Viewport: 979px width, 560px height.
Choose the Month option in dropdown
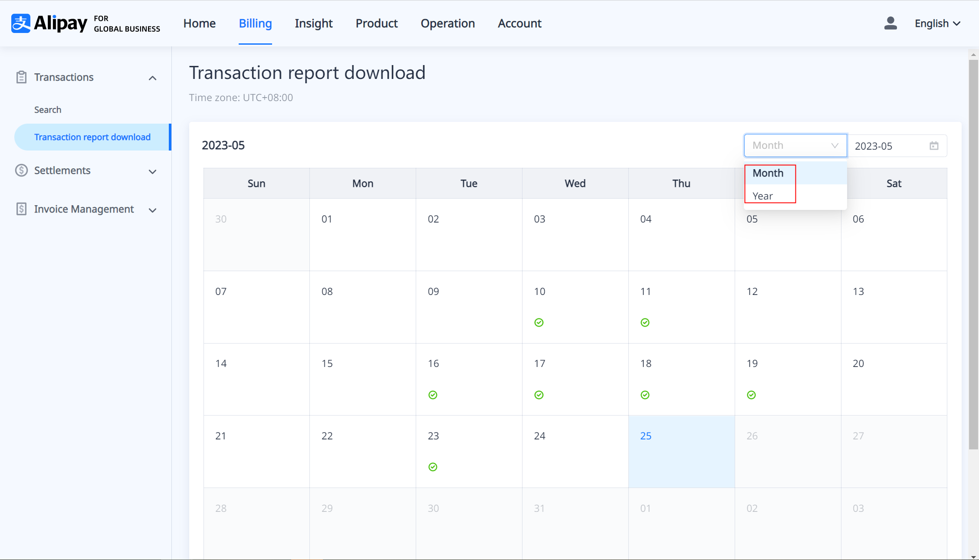click(x=768, y=173)
